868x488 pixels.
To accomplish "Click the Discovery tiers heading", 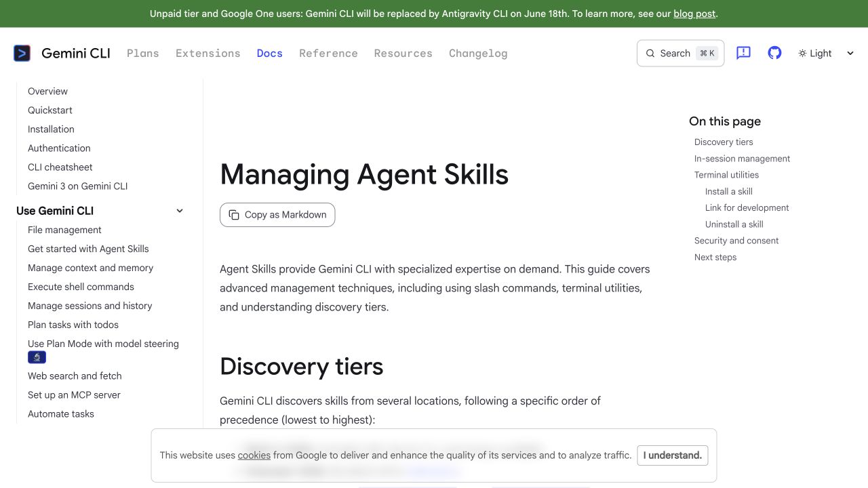I will 302,367.
